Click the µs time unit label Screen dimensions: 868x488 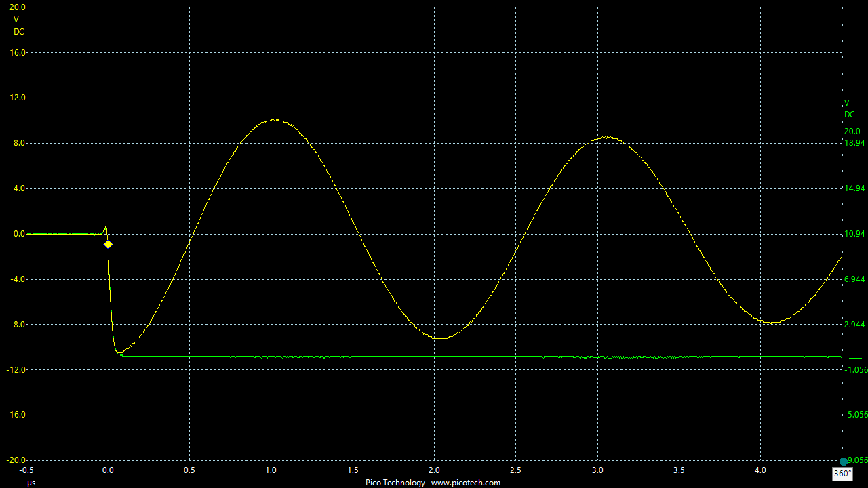point(31,483)
